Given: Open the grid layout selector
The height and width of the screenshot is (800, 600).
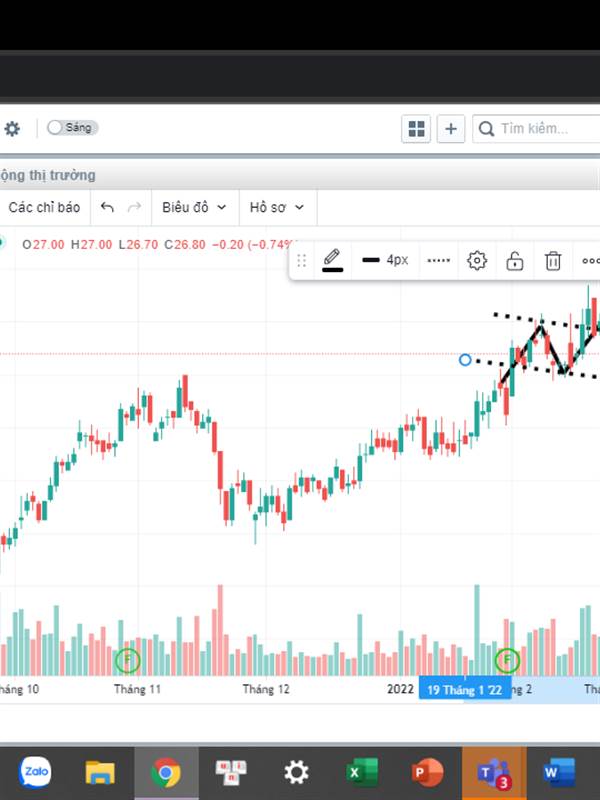Looking at the screenshot, I should click(x=416, y=129).
